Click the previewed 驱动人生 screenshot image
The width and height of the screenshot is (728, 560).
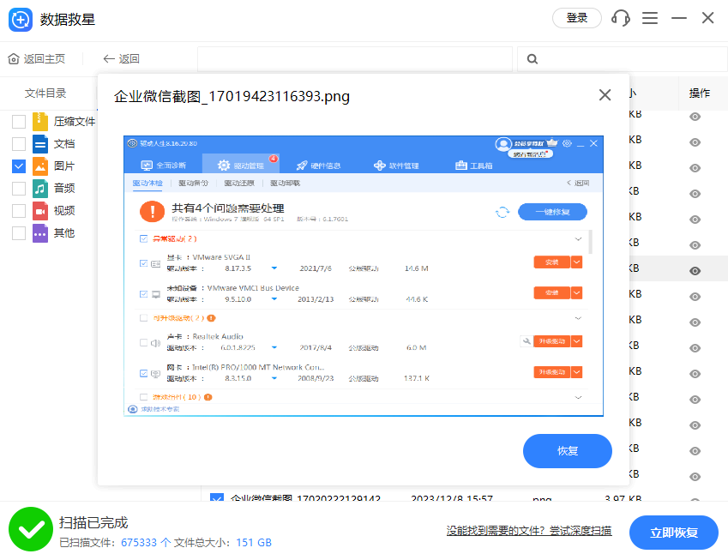pyautogui.click(x=364, y=276)
